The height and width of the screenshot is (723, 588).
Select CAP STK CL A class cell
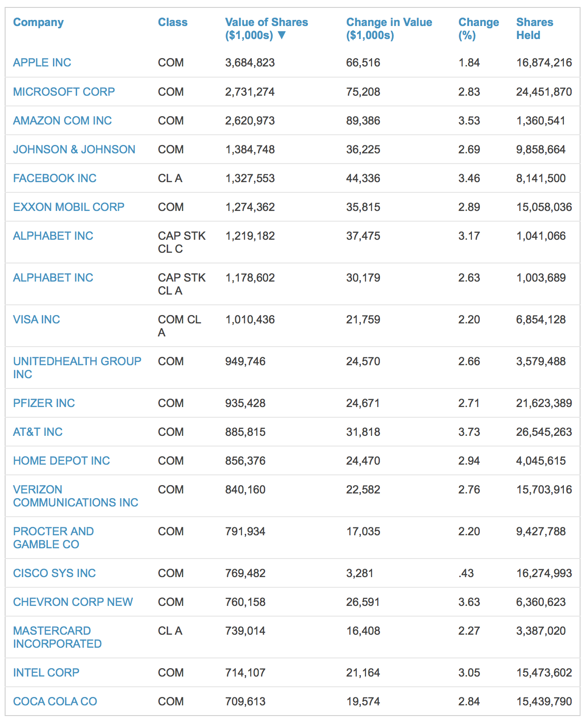[182, 284]
